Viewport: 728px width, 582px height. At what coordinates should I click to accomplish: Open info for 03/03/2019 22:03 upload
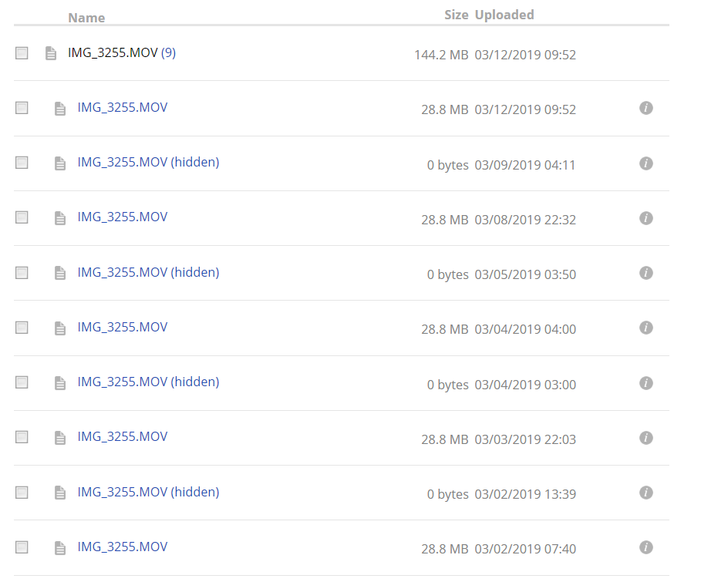646,438
